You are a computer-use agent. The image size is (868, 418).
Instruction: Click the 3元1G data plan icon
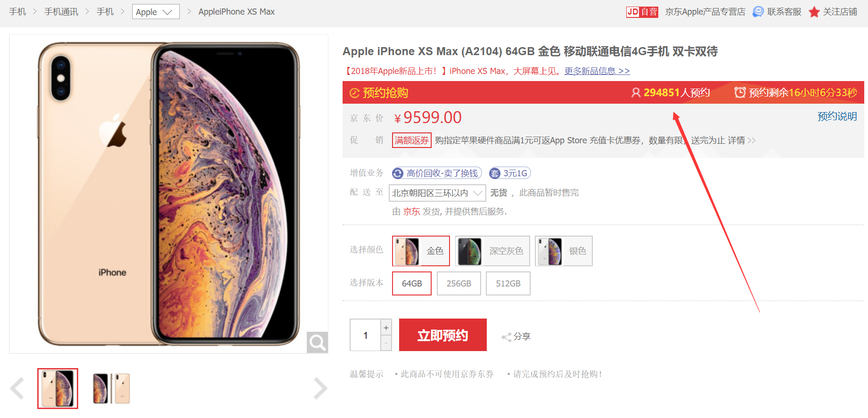tap(494, 173)
